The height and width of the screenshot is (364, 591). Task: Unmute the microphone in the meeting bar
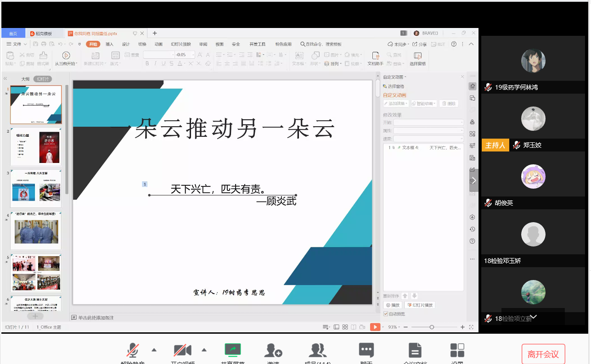click(x=133, y=350)
